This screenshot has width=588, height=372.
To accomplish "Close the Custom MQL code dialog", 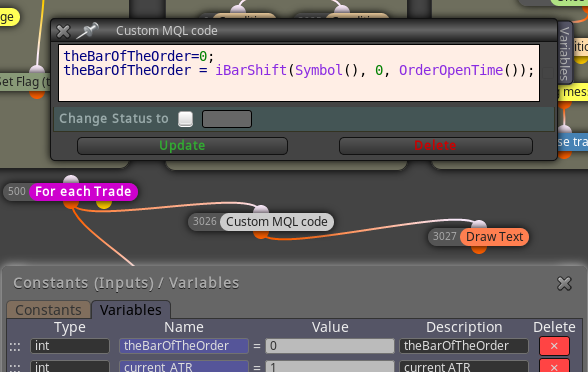I will click(x=63, y=31).
